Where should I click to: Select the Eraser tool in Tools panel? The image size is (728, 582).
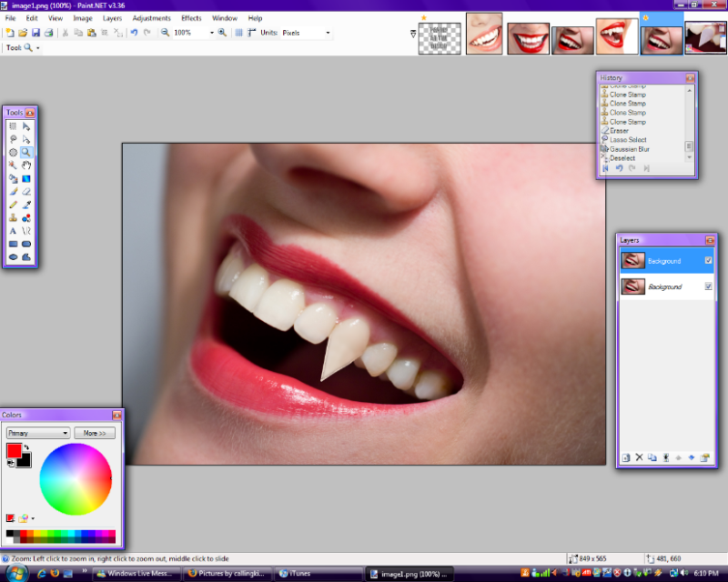click(x=26, y=192)
